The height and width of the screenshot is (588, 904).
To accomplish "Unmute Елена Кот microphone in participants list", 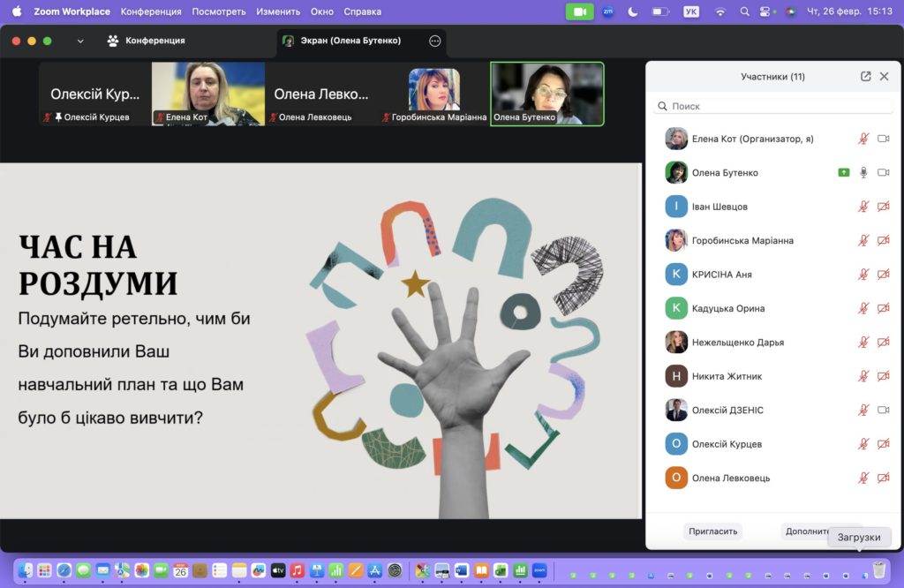I will click(x=863, y=139).
